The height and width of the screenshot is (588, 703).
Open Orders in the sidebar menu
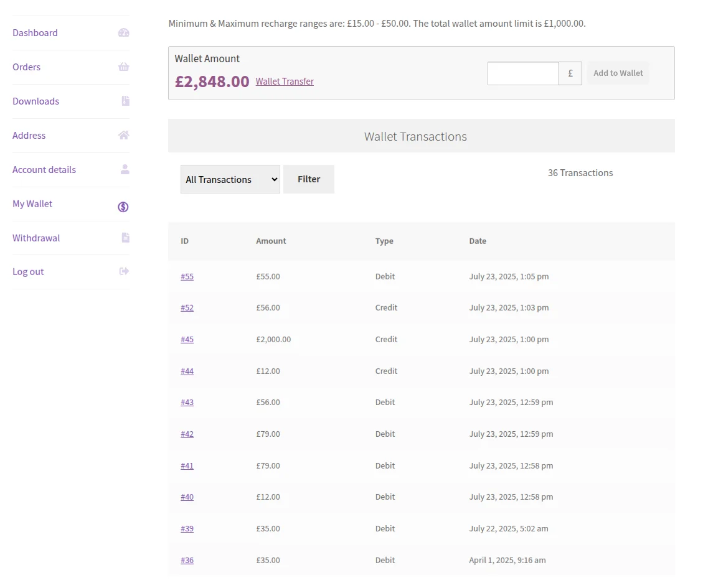click(x=26, y=67)
